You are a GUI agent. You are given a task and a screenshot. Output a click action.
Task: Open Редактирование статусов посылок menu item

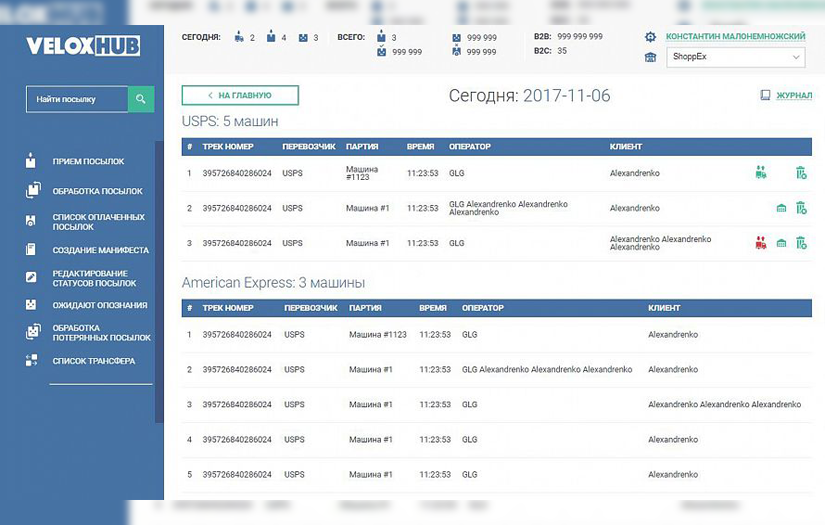(94, 278)
